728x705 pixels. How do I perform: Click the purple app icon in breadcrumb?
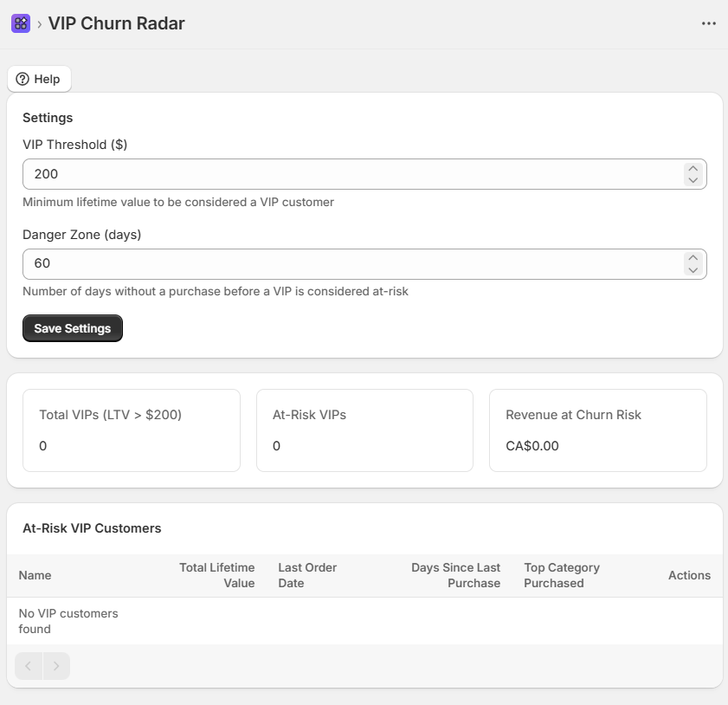(x=21, y=23)
